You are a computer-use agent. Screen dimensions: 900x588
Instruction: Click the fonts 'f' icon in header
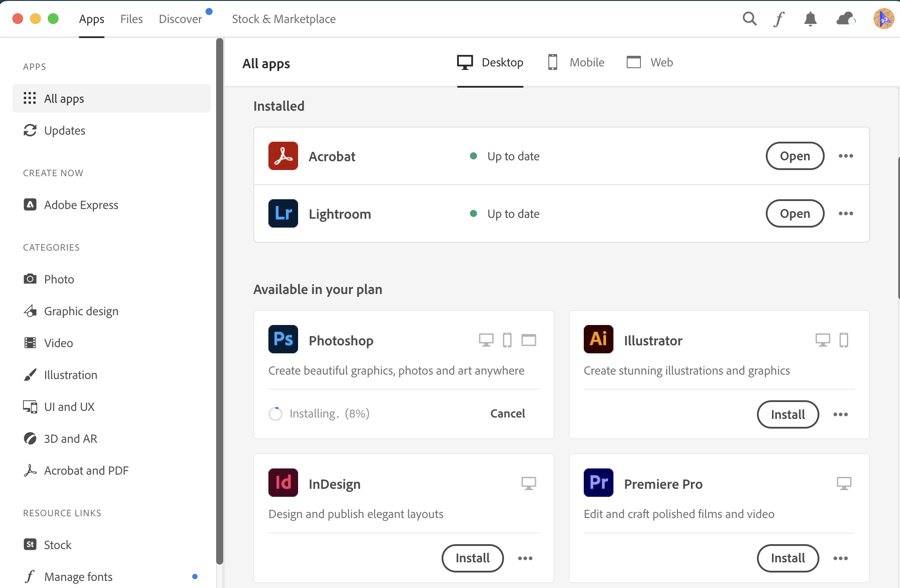(779, 19)
